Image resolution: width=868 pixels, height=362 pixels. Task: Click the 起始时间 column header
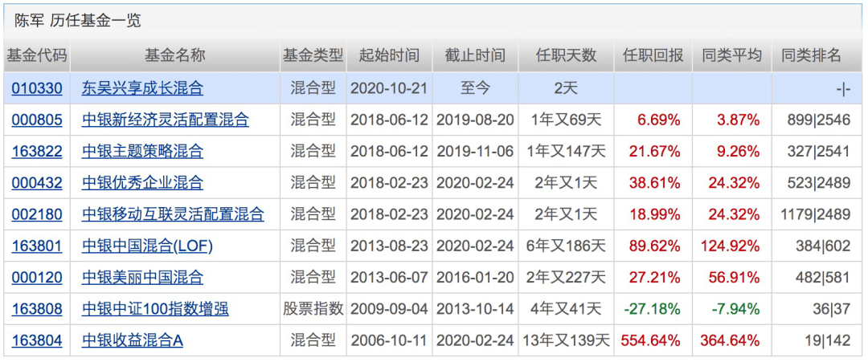[x=389, y=55]
